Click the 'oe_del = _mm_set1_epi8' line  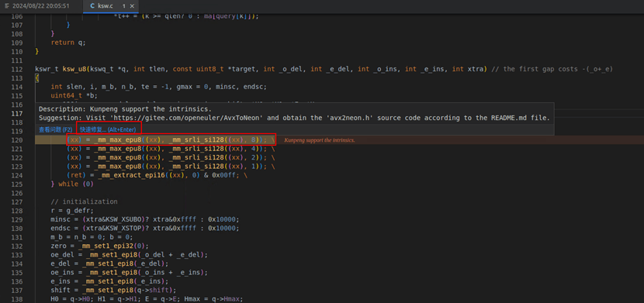pyautogui.click(x=130, y=255)
